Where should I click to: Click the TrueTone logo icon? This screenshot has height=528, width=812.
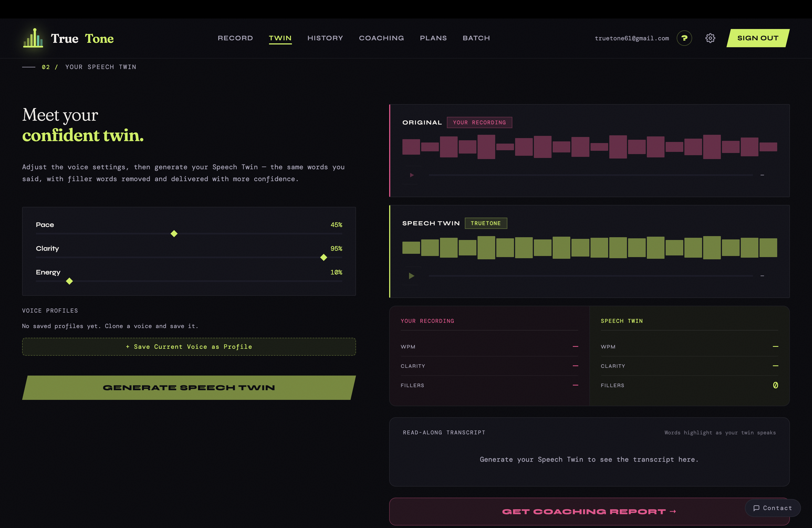(32, 38)
